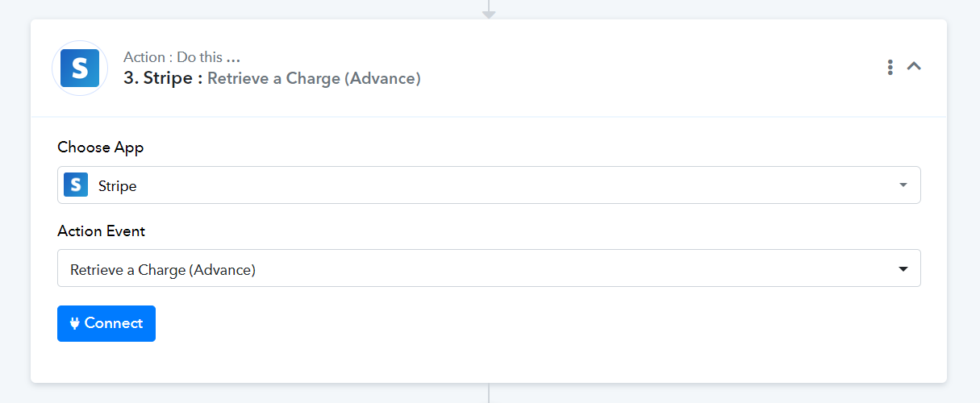Screen dimensions: 980x403
Task: Click the "Choose App" field label
Action: [x=101, y=147]
